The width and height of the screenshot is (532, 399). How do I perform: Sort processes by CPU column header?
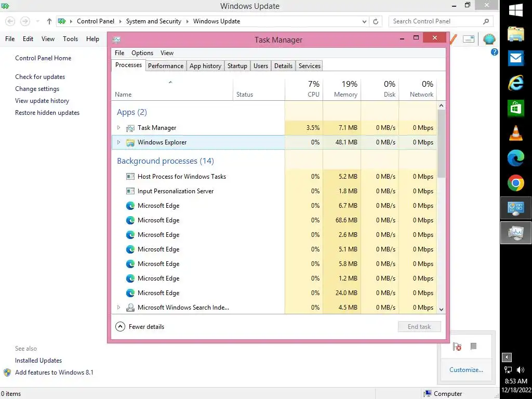304,89
